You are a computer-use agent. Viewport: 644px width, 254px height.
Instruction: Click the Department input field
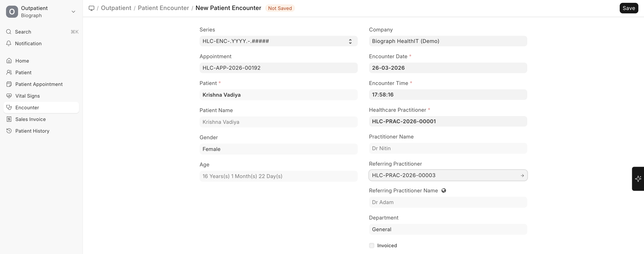pyautogui.click(x=448, y=230)
